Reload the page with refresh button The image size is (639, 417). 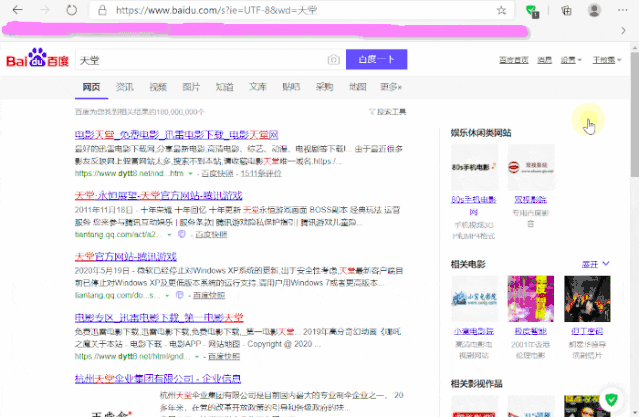click(73, 10)
